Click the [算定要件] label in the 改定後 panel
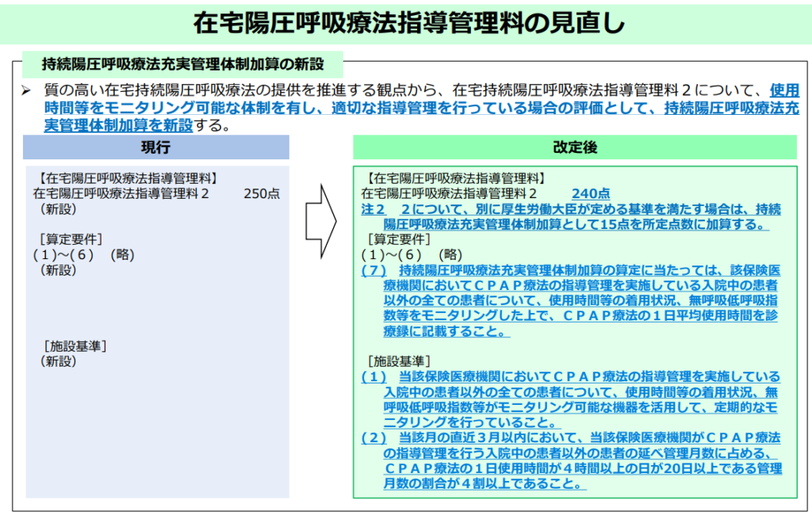The height and width of the screenshot is (519, 812). [398, 239]
